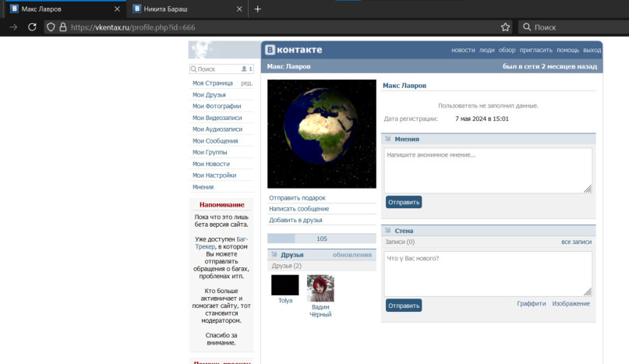Screen dimensions: 629x364
Task: Bookmark this page with the star icon
Action: pyautogui.click(x=505, y=27)
